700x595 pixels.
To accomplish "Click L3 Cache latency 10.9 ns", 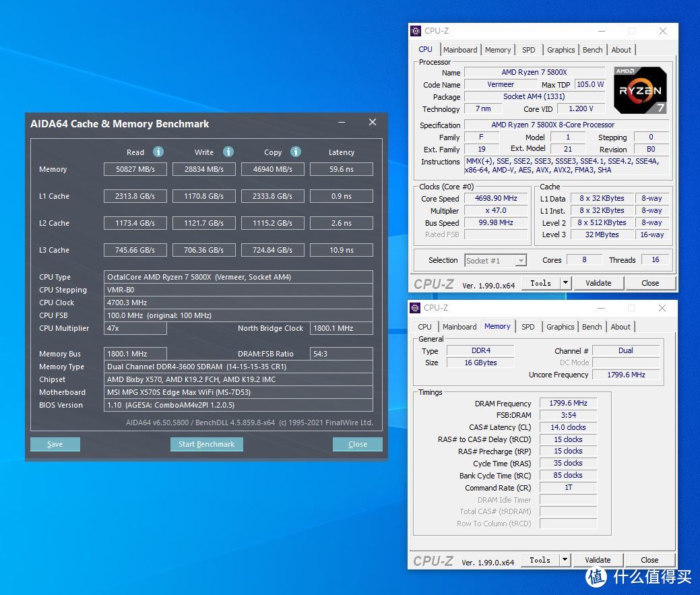I will pyautogui.click(x=342, y=250).
